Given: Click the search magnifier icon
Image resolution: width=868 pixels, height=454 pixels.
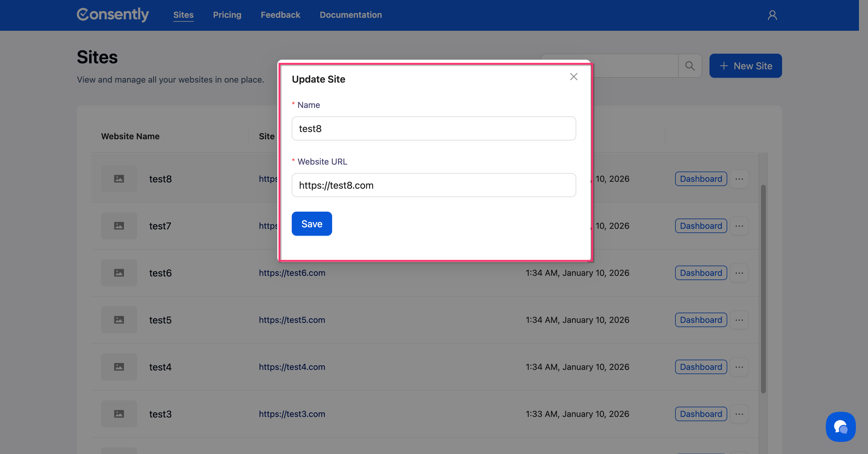Looking at the screenshot, I should [x=690, y=66].
